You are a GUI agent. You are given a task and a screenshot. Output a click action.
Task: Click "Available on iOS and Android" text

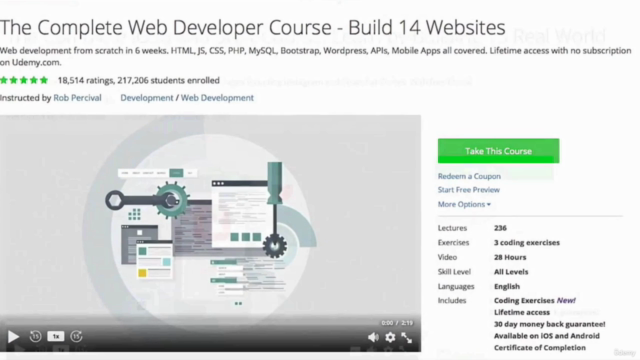(547, 336)
